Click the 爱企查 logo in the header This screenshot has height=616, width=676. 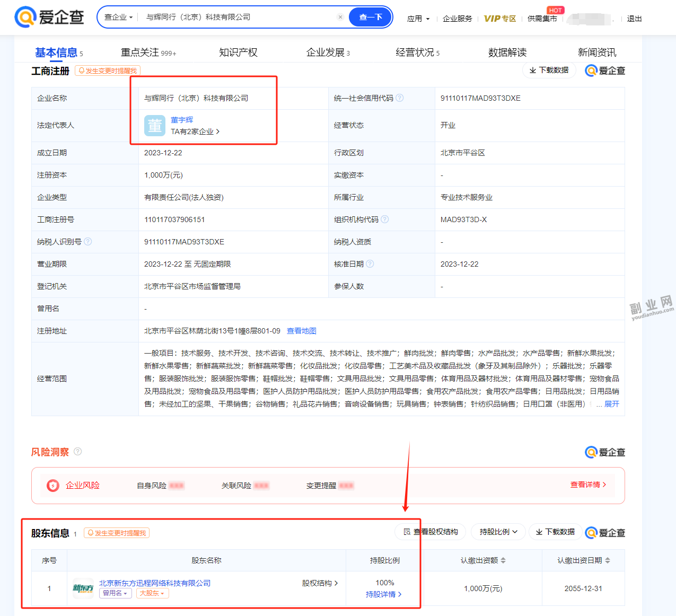click(x=49, y=17)
